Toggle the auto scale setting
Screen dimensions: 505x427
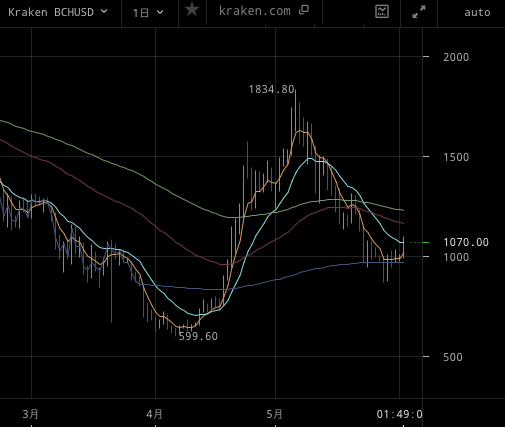477,13
